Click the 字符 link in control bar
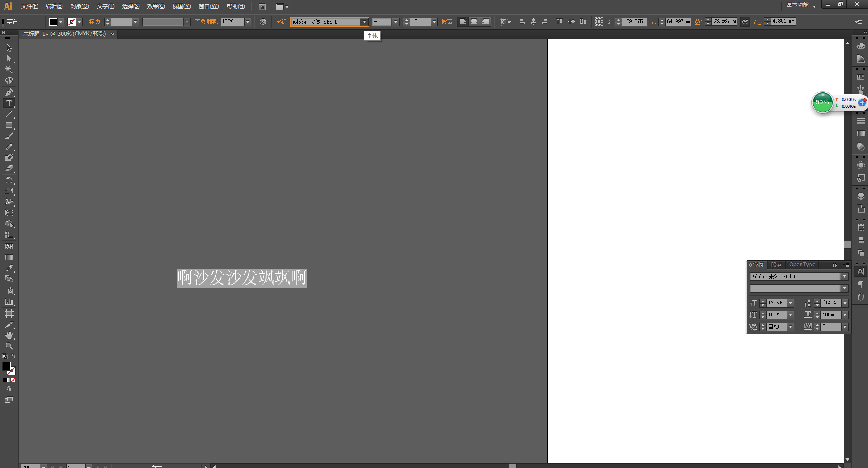This screenshot has width=868, height=468. point(281,22)
